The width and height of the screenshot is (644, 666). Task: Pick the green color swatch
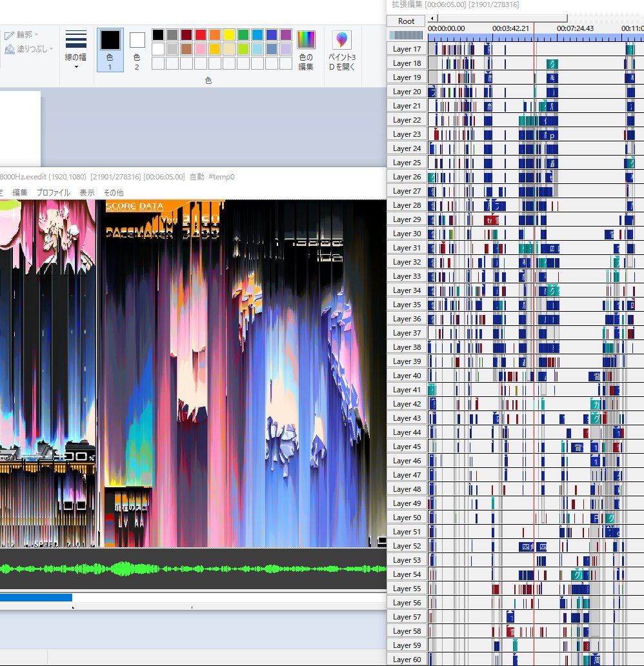(243, 34)
